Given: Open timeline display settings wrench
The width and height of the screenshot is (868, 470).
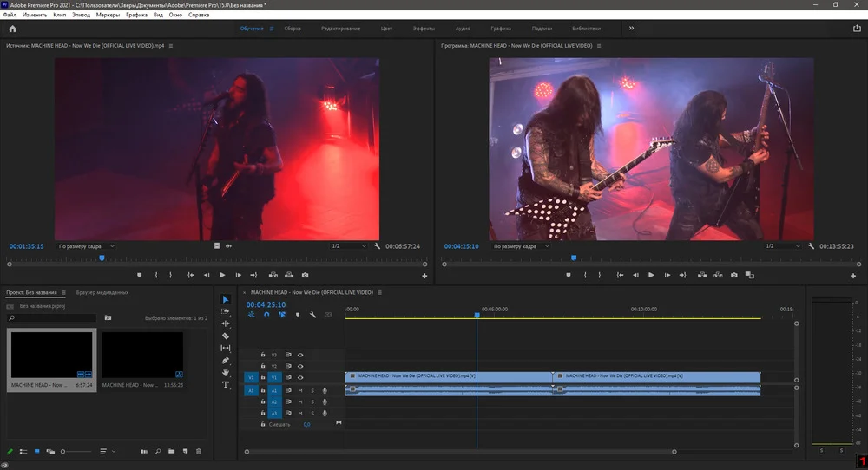Looking at the screenshot, I should pos(312,315).
